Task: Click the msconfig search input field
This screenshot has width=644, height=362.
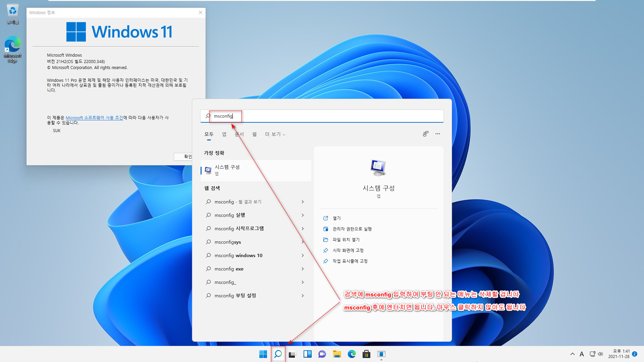Action: click(x=322, y=116)
